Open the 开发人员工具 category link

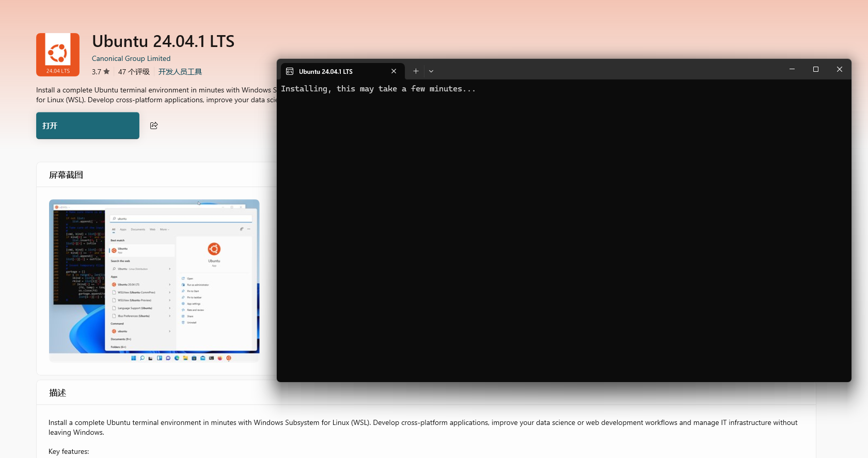[180, 72]
